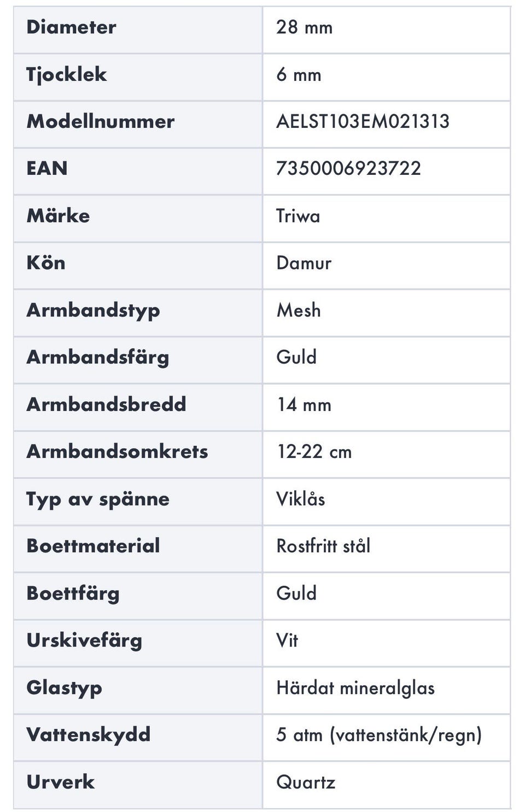Click the 12-22 cm Armbandsomkrets value
Viewport: 525px width, 812px height.
click(314, 452)
